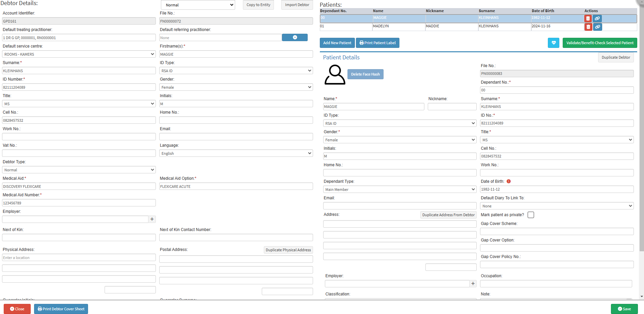Viewport: 644px width, 314px height.
Task: Click the blue heart icon button
Action: point(553,43)
